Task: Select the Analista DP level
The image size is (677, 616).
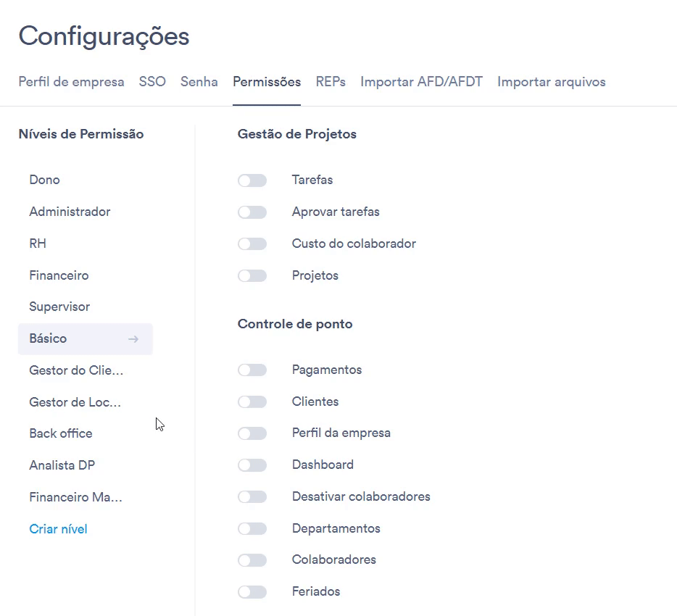Action: tap(62, 465)
